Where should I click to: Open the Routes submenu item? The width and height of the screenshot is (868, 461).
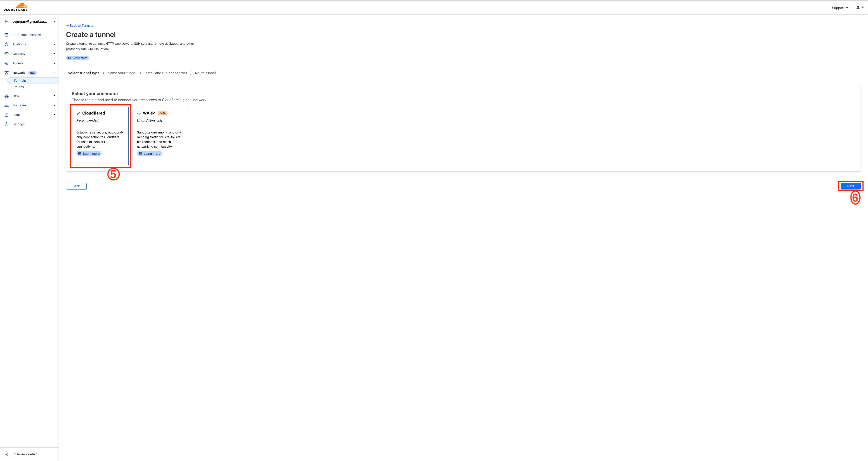pyautogui.click(x=19, y=87)
